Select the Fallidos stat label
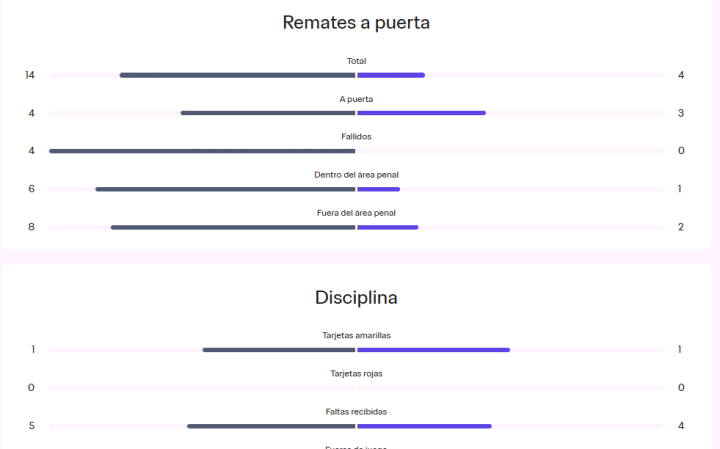The image size is (720, 449). 356,137
